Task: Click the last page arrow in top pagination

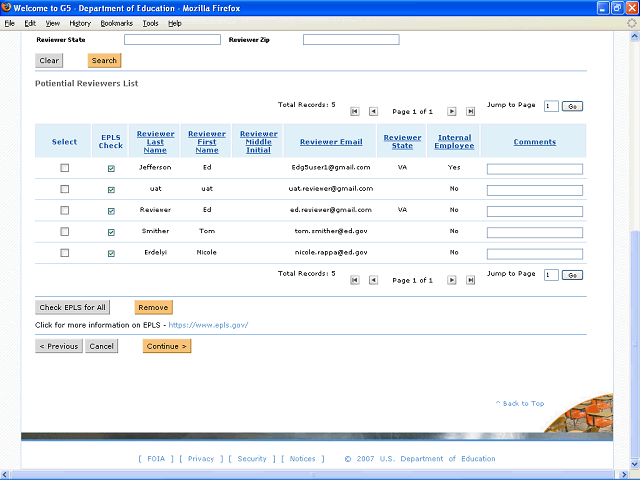Action: pos(471,111)
